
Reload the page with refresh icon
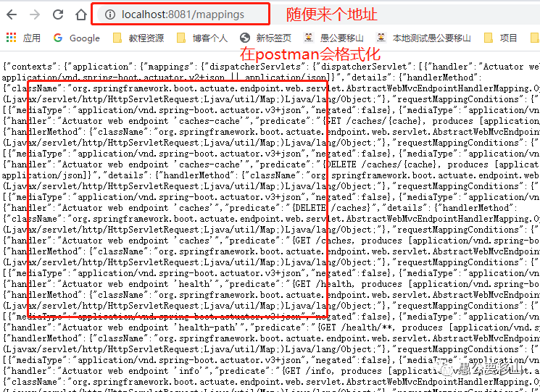tap(58, 14)
